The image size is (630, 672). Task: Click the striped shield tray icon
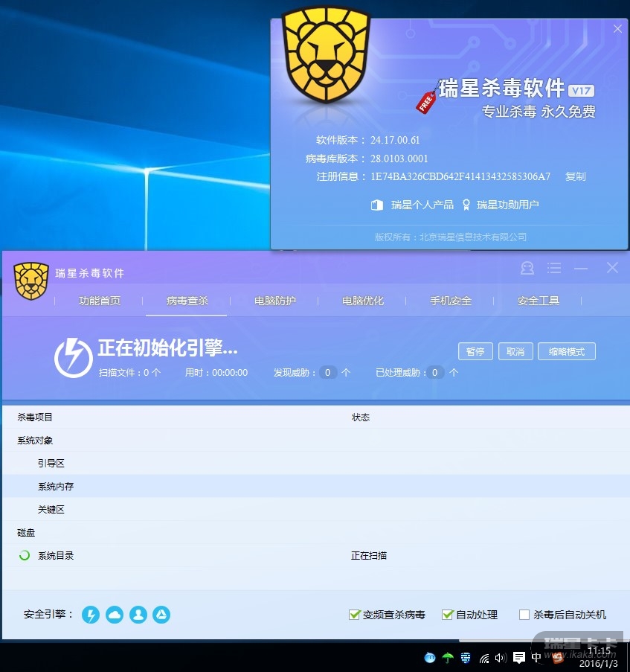coord(466,657)
